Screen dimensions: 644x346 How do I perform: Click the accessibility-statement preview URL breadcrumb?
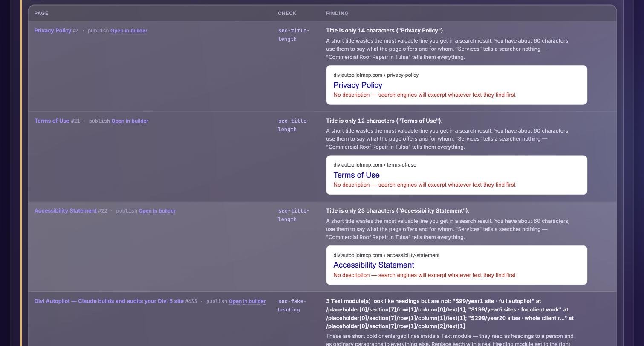pyautogui.click(x=386, y=255)
